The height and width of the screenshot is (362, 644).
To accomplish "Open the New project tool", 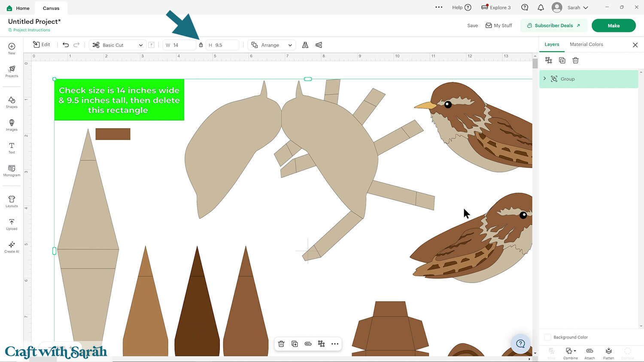I will pos(12,48).
